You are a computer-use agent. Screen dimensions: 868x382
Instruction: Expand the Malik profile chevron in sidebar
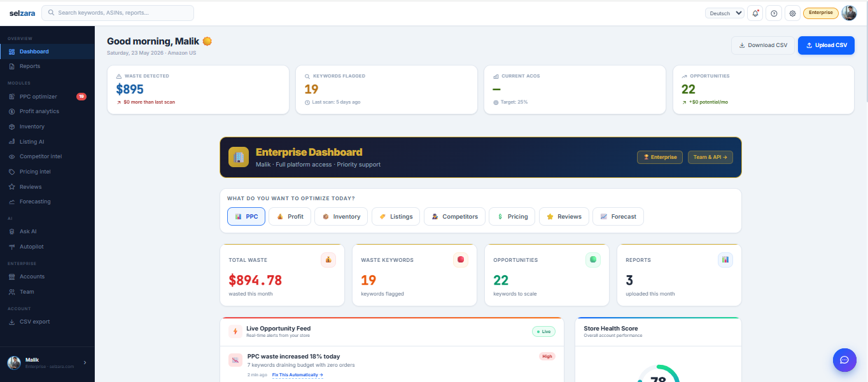coord(85,362)
